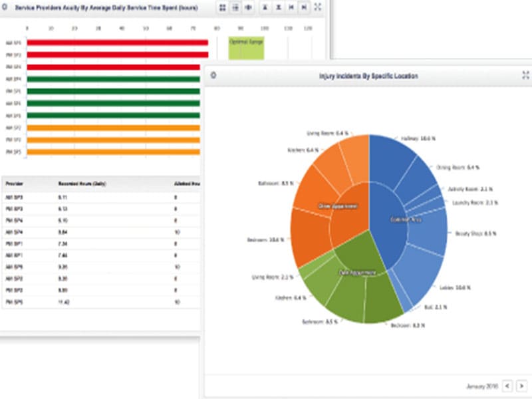Sort table by Provider column header
This screenshot has width=532, height=399.
click(14, 184)
